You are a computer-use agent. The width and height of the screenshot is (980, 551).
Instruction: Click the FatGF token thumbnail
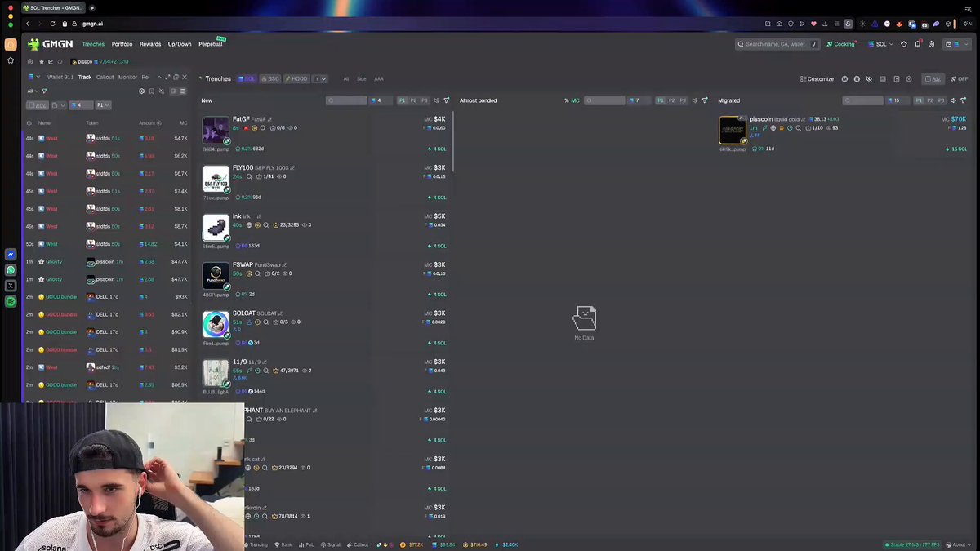point(216,131)
